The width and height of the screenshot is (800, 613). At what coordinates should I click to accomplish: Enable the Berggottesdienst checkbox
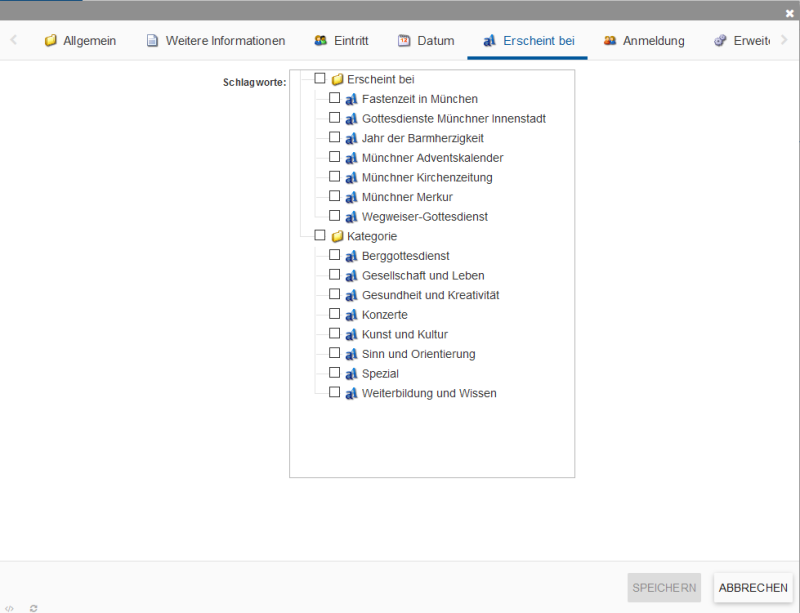pyautogui.click(x=335, y=255)
